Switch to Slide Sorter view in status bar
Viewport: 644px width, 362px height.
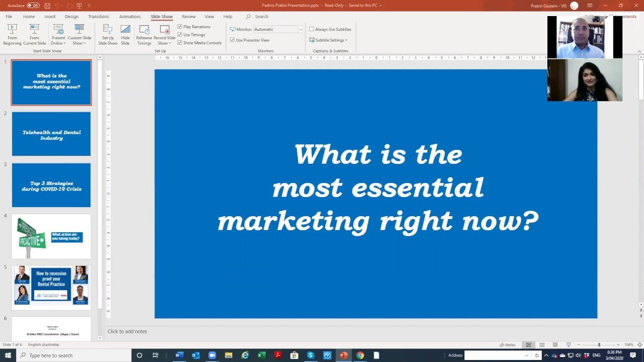[x=542, y=345]
